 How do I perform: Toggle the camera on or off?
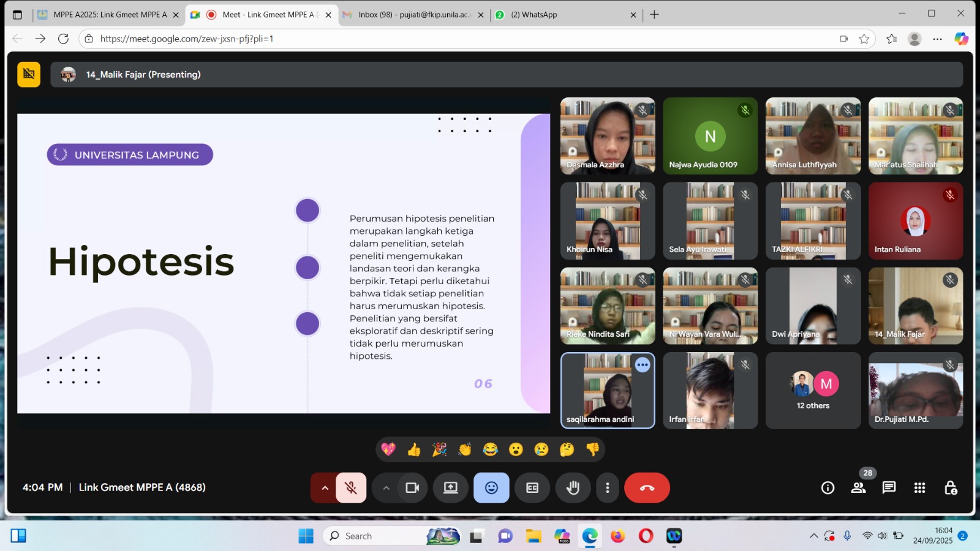click(x=412, y=488)
